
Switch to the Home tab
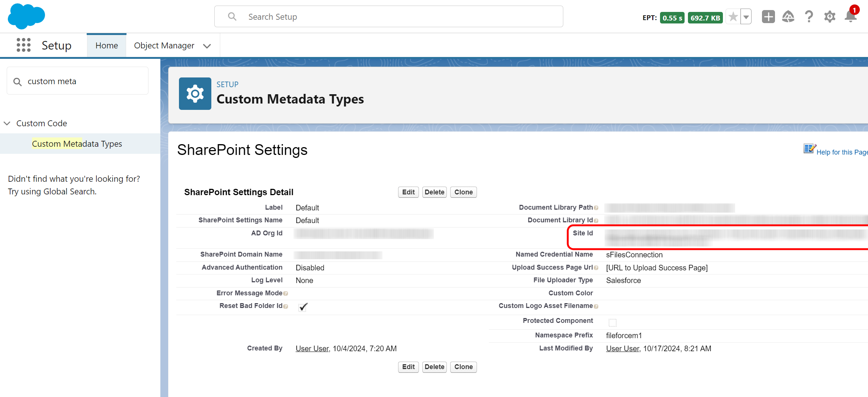(x=107, y=45)
